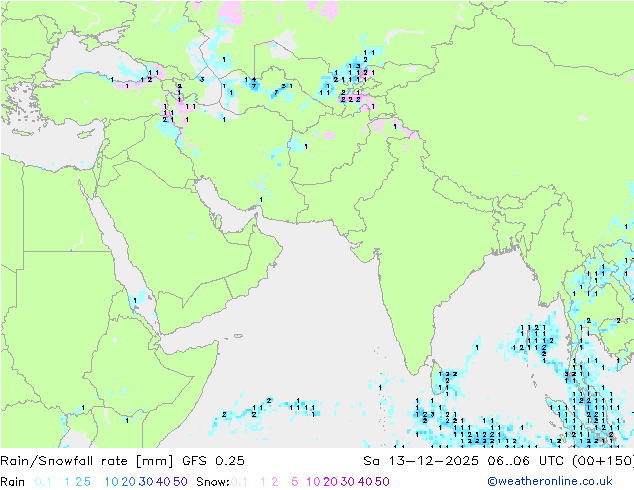Pick the Snow legend 5 value
The height and width of the screenshot is (490, 634).
click(295, 482)
